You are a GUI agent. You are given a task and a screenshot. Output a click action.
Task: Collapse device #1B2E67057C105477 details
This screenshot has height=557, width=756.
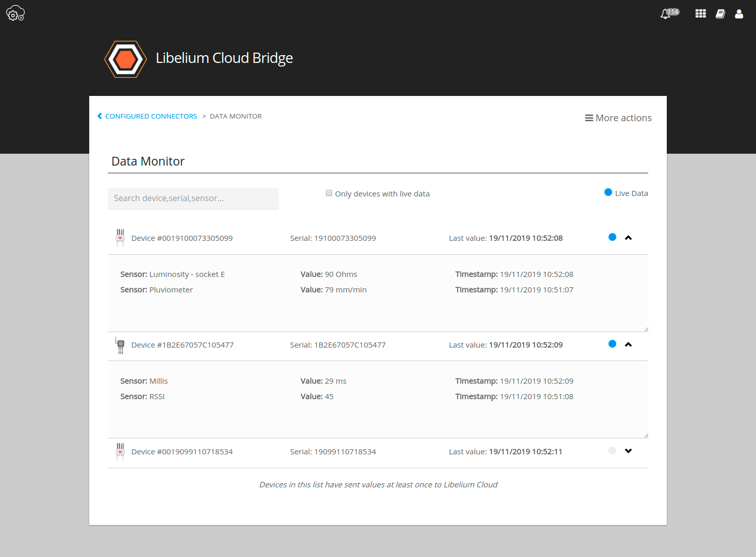[x=628, y=345]
